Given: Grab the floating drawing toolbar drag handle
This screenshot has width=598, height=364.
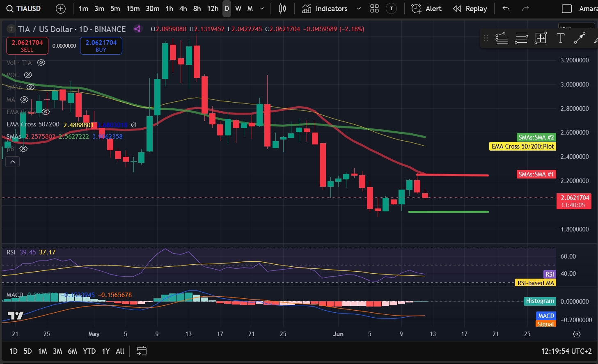Looking at the screenshot, I should point(486,38).
